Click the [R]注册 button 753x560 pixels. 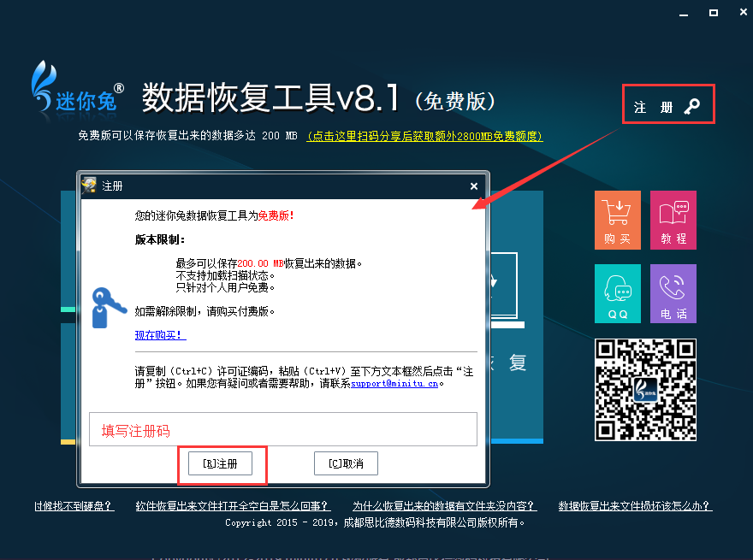[x=220, y=463]
